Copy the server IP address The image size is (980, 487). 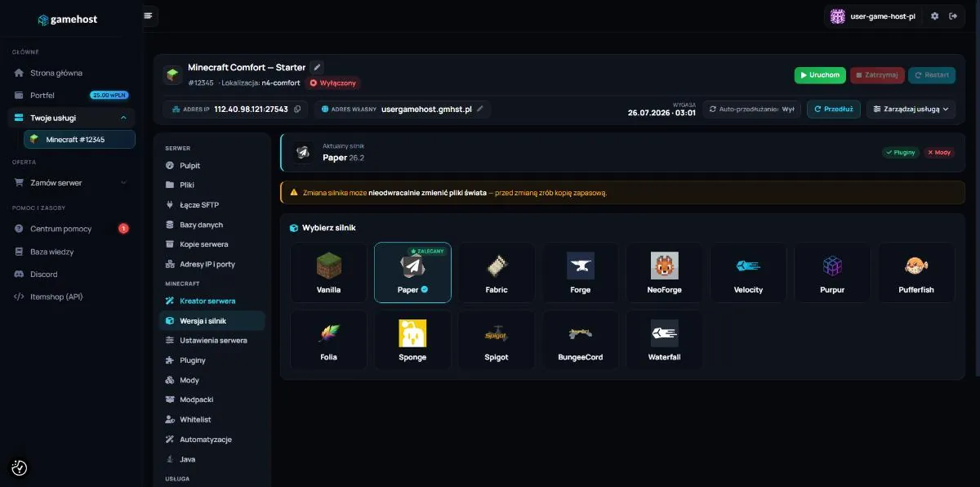[297, 109]
